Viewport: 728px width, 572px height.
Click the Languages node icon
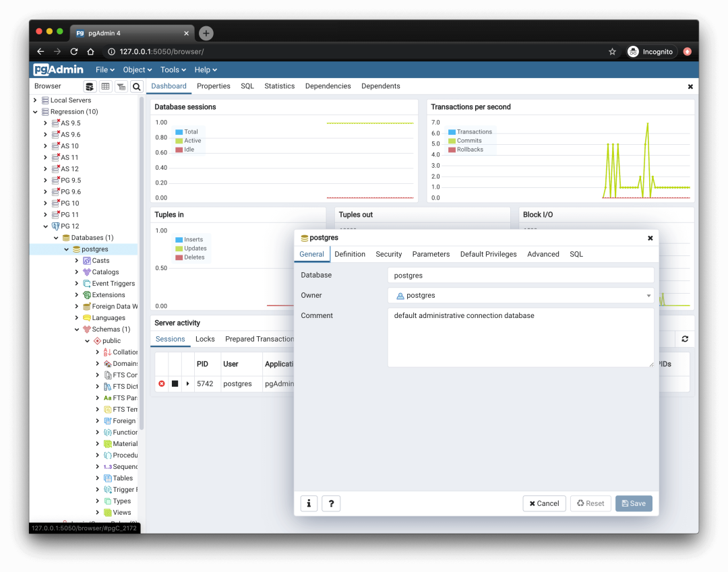(x=87, y=318)
